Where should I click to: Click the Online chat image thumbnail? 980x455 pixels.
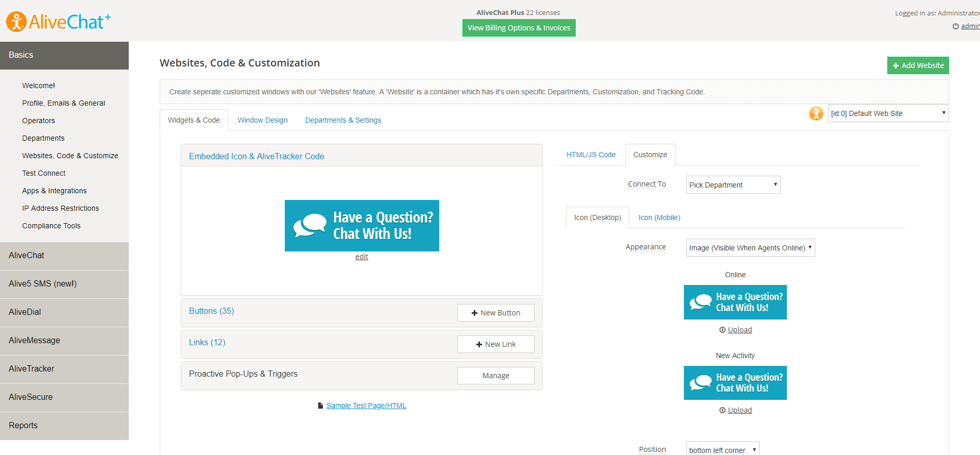735,302
